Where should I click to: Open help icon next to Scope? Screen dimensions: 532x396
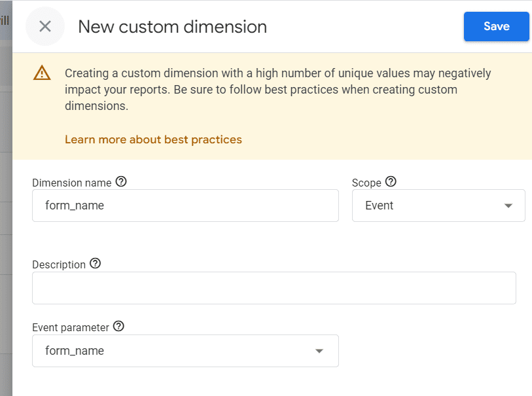point(391,182)
